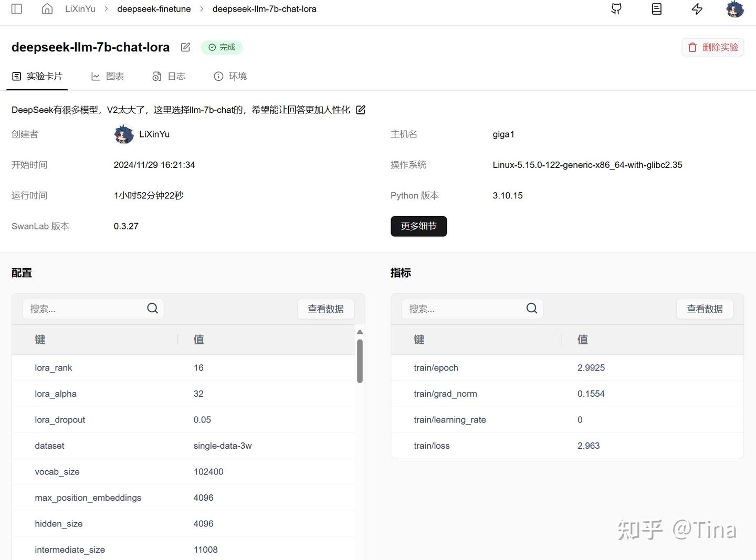
Task: Go to home via house icon
Action: point(47,9)
